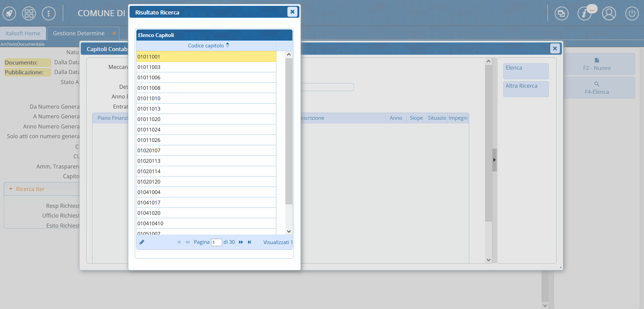Select the Gestione Determine tab
The height and width of the screenshot is (309, 644).
tap(79, 33)
